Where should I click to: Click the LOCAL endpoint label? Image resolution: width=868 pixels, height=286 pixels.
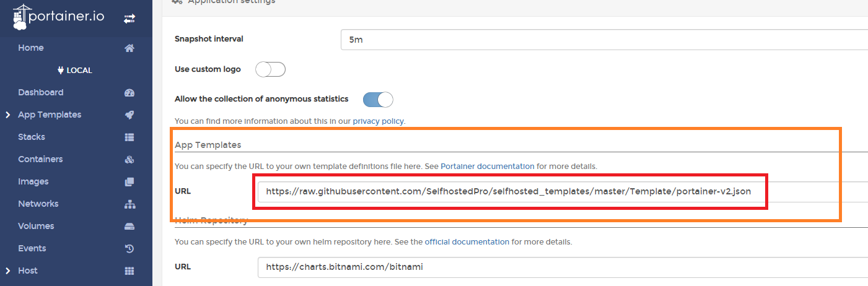pos(79,70)
